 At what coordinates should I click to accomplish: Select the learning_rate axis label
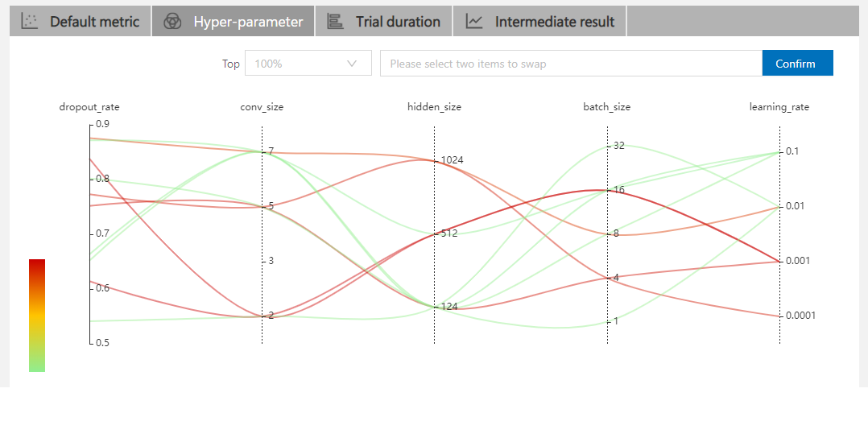click(779, 107)
